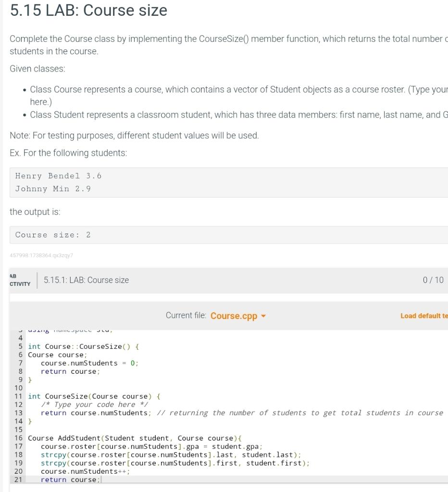
Task: Click the 457998.1738364.qx3zqy7 identifier text
Action: pyautogui.click(x=41, y=256)
